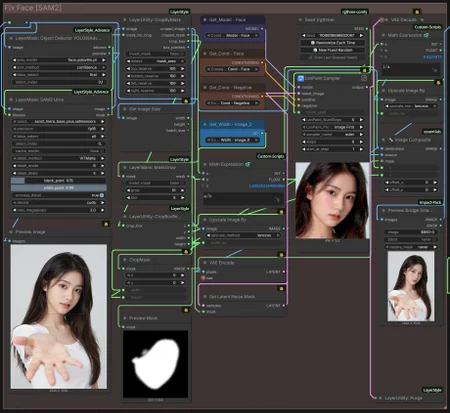Collapse the Preview Bridge node dot

point(384,210)
